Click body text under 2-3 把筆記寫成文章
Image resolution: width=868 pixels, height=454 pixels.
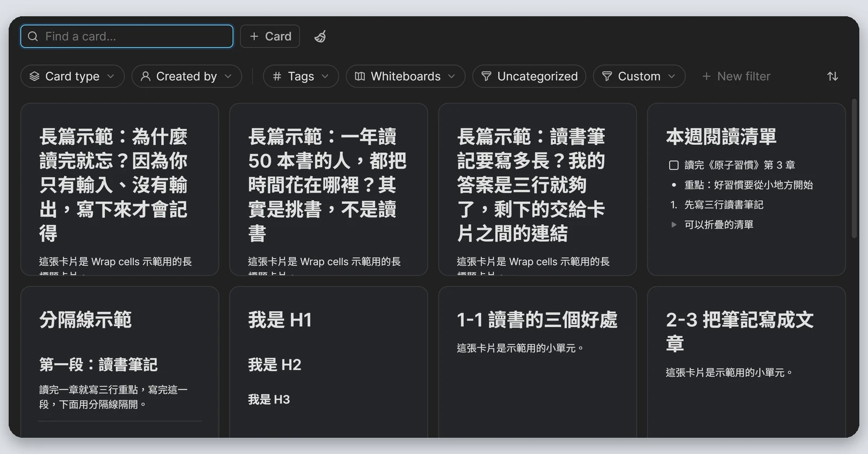(729, 373)
